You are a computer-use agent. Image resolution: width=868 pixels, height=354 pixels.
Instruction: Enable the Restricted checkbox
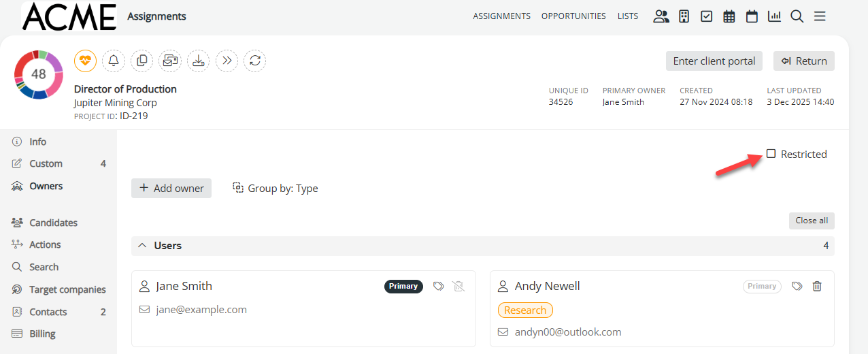pos(771,154)
